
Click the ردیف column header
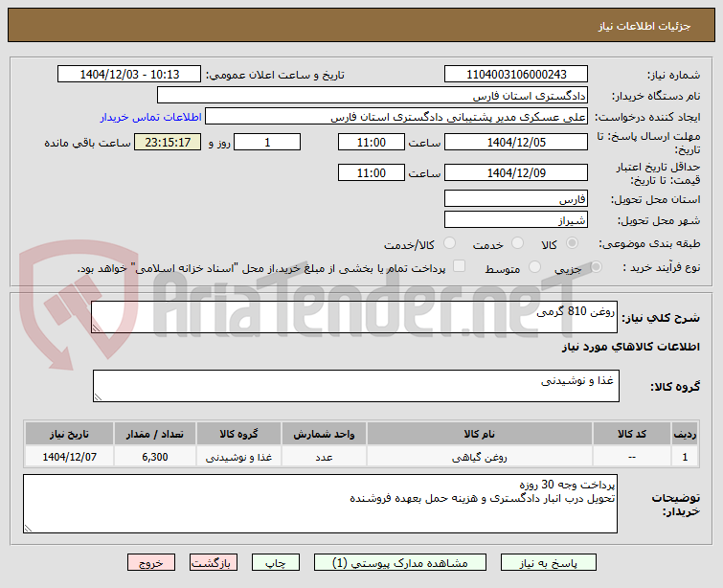(x=685, y=434)
